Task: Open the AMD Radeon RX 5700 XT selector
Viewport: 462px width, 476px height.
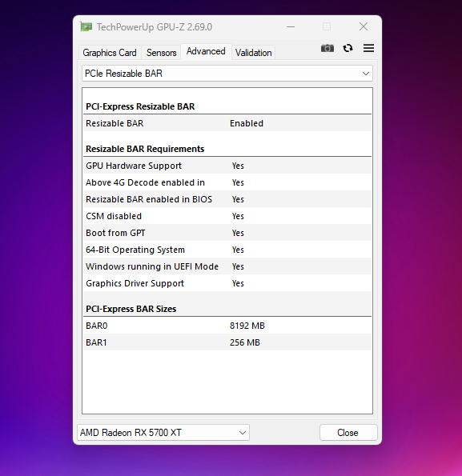Action: (163, 432)
